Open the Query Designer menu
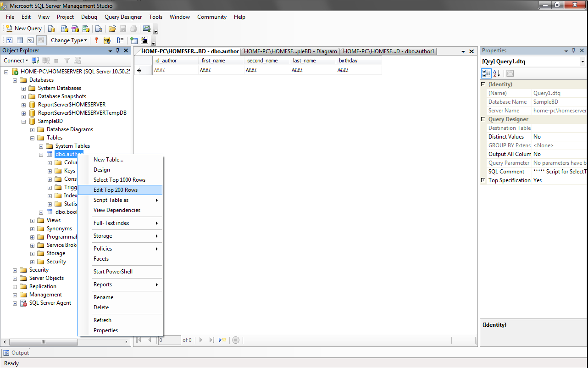Screen dimensions: 588x368 (x=123, y=17)
